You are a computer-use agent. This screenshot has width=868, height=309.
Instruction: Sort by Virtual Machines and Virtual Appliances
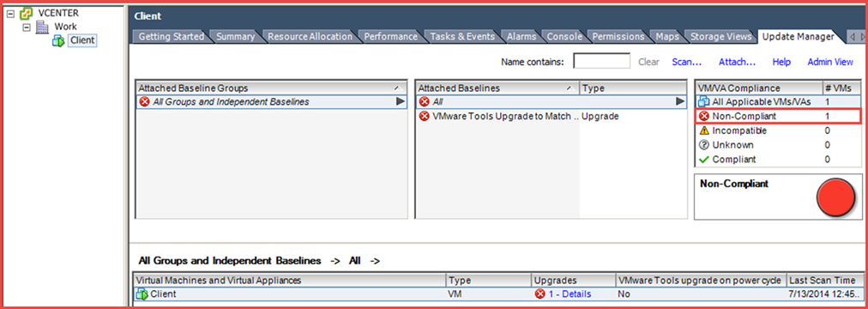(290, 280)
